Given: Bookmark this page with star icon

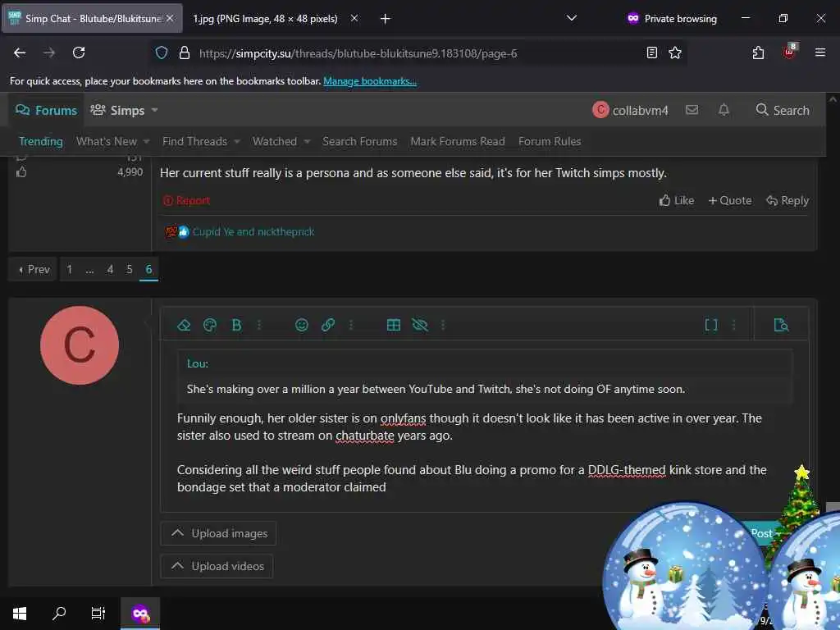Looking at the screenshot, I should [x=675, y=52].
